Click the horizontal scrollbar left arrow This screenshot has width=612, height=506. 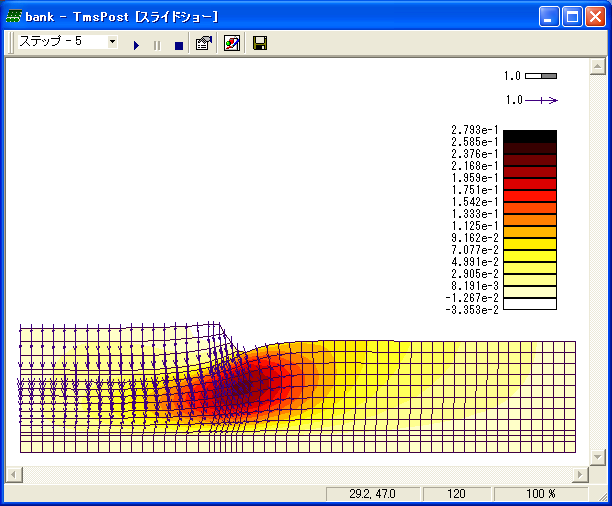14,474
